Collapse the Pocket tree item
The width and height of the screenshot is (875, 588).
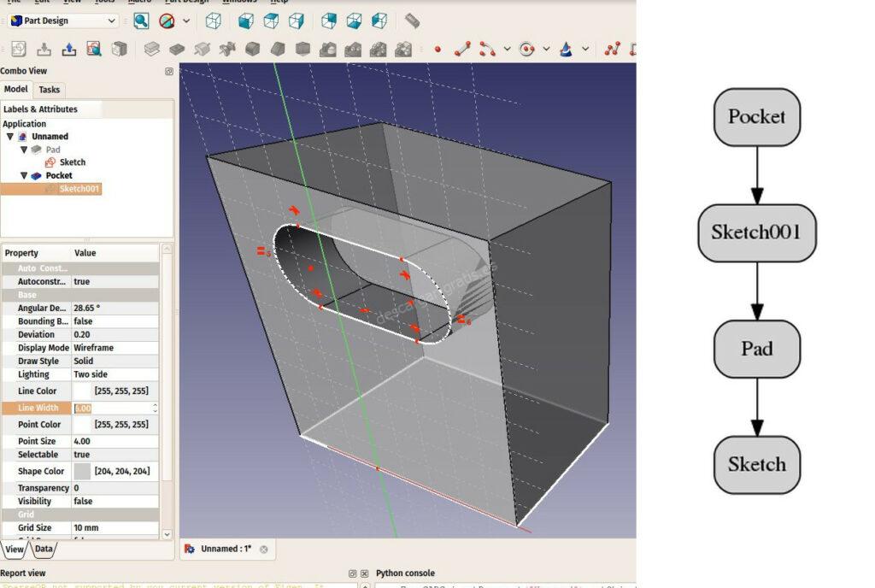[x=24, y=175]
